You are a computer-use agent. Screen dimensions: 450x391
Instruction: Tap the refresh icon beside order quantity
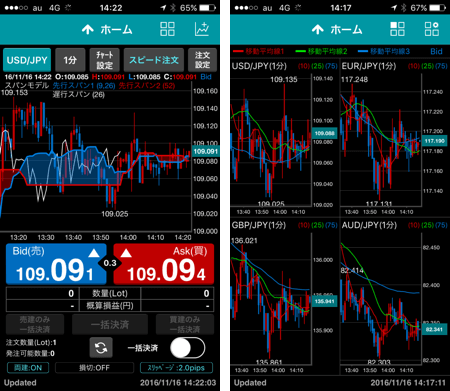pos(101,348)
